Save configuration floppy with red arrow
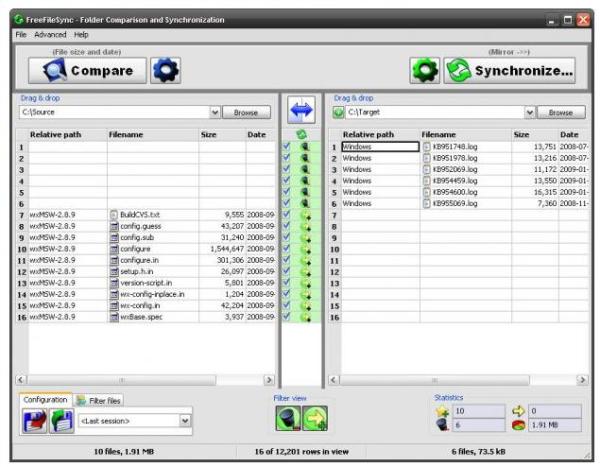 tap(34, 421)
